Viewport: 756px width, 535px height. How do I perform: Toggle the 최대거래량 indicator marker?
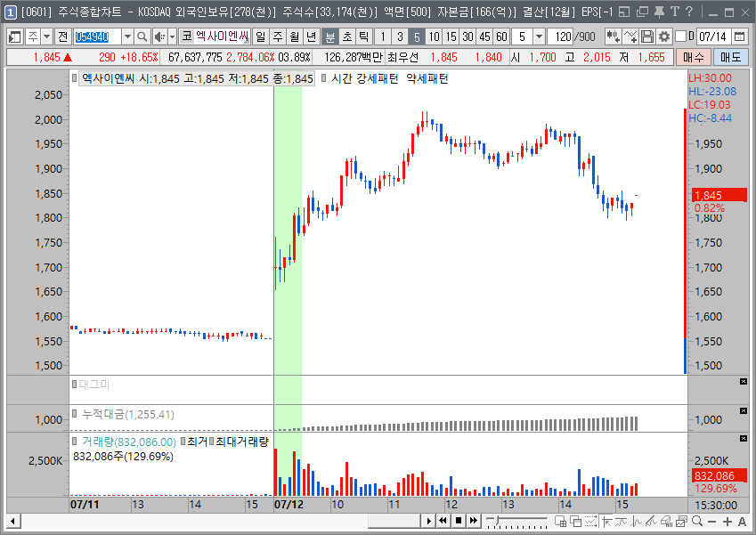211,441
